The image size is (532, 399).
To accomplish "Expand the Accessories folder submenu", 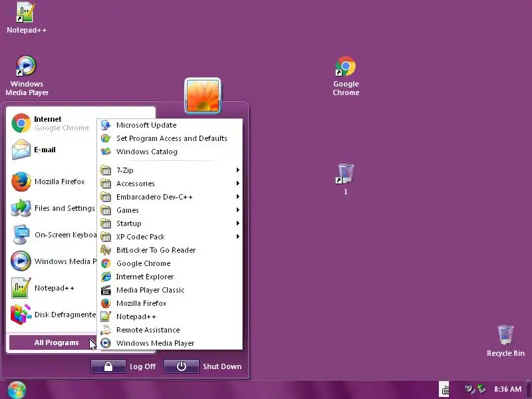I will pos(170,184).
